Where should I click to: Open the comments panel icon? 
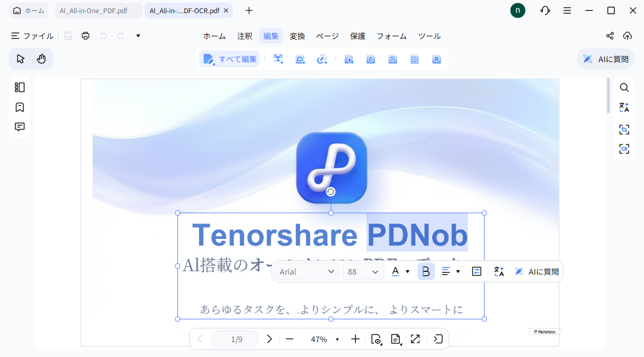click(x=20, y=127)
